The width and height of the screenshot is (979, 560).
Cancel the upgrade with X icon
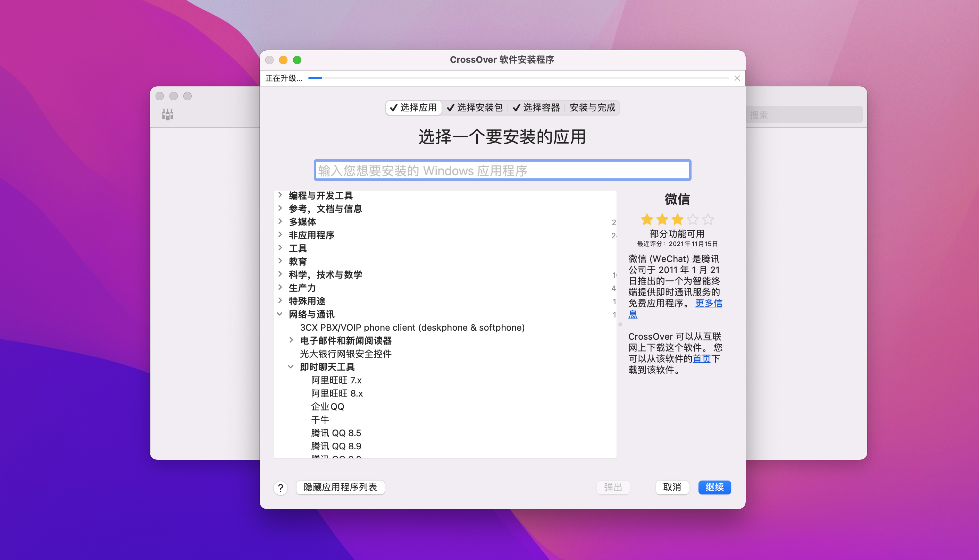737,78
